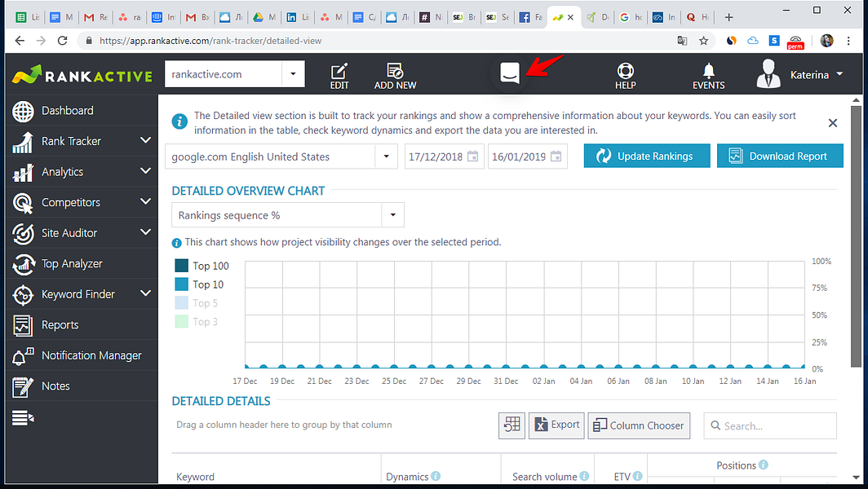
Task: Toggle Top 10 series in chart legend
Action: tap(199, 284)
